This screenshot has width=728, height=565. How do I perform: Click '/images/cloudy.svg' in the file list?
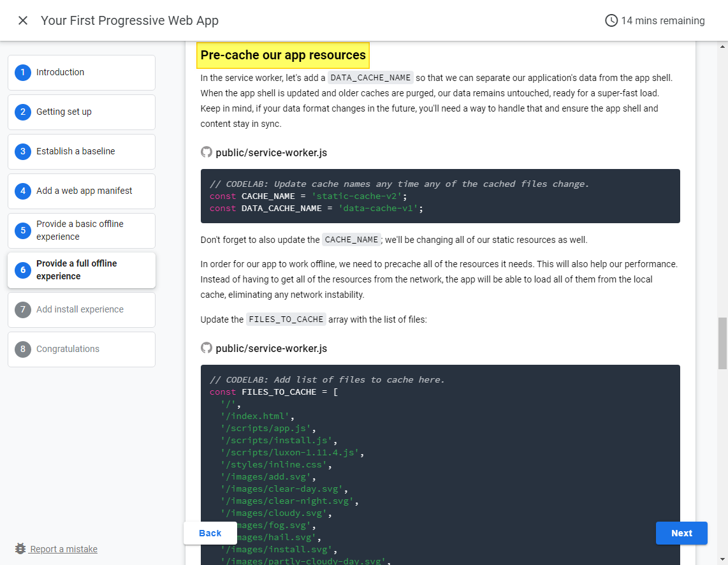[273, 513]
